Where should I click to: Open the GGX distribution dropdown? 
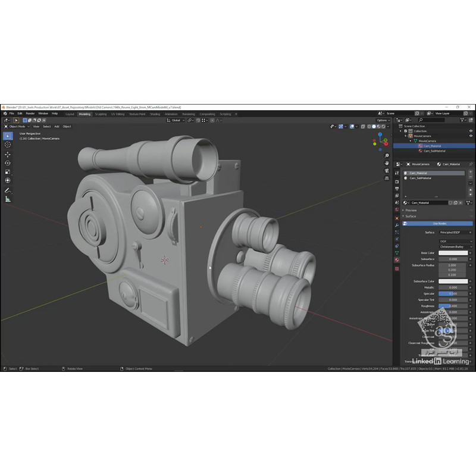tap(455, 241)
